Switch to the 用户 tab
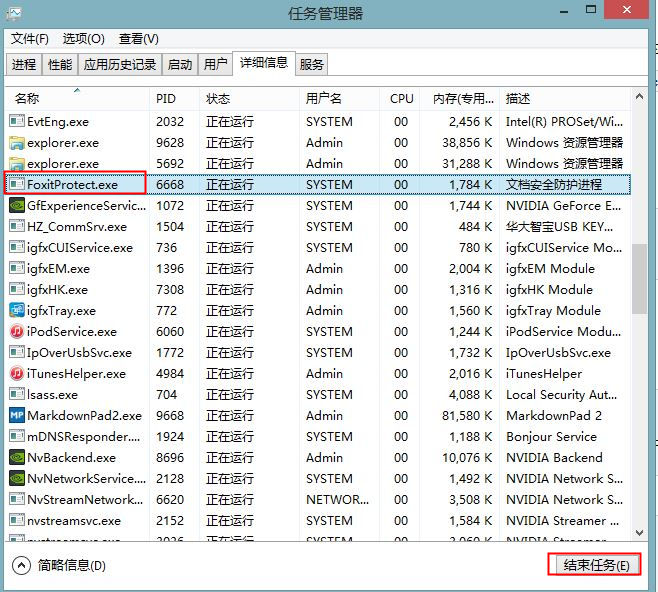Viewport: 658px width, 592px height. pos(215,65)
